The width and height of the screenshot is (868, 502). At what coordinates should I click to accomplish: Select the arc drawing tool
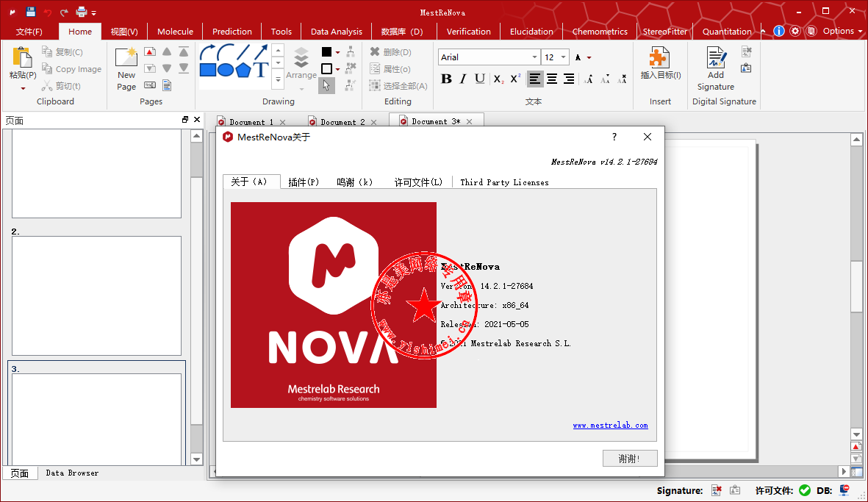(x=226, y=53)
